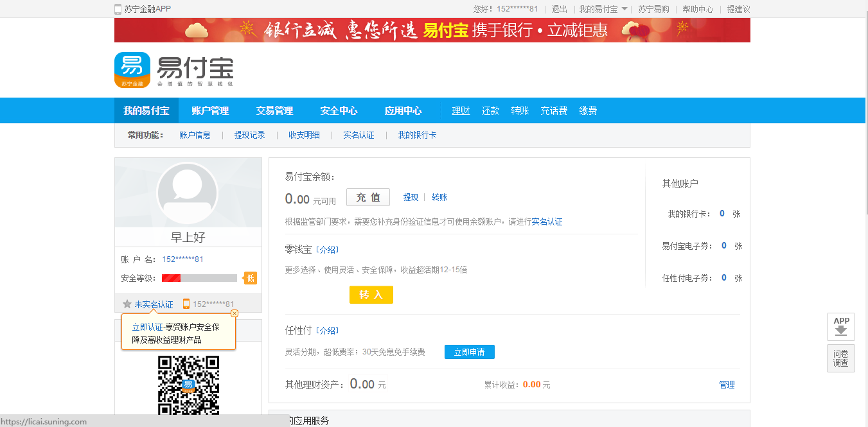Click the APP download icon on right side
This screenshot has width=868, height=427.
tap(841, 327)
